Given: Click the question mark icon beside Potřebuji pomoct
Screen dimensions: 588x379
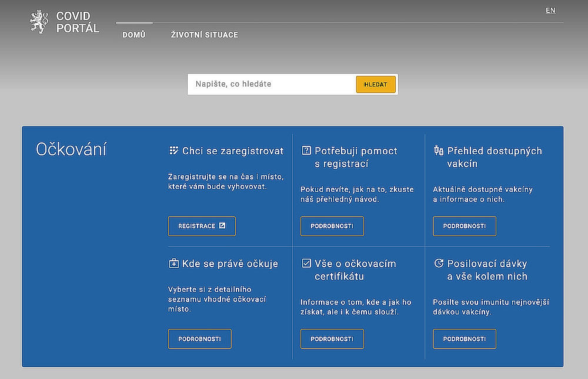Looking at the screenshot, I should [x=306, y=151].
